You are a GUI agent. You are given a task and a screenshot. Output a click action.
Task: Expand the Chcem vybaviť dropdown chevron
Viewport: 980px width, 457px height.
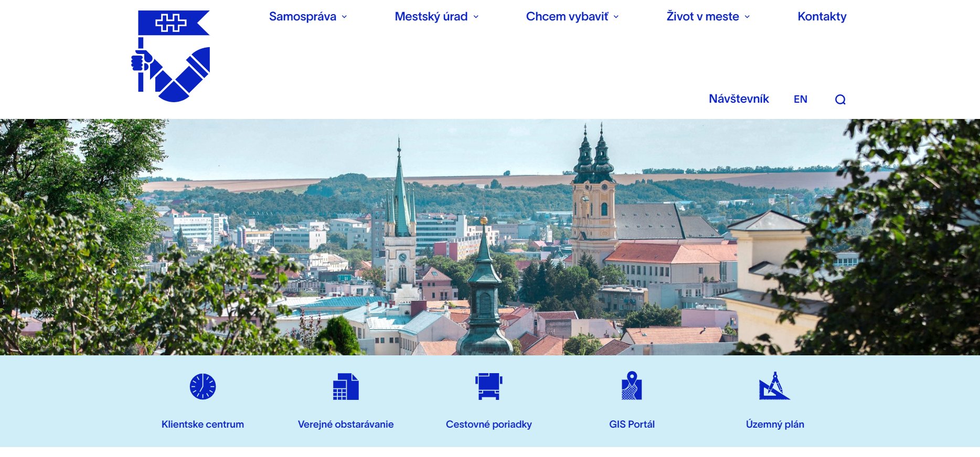[616, 17]
